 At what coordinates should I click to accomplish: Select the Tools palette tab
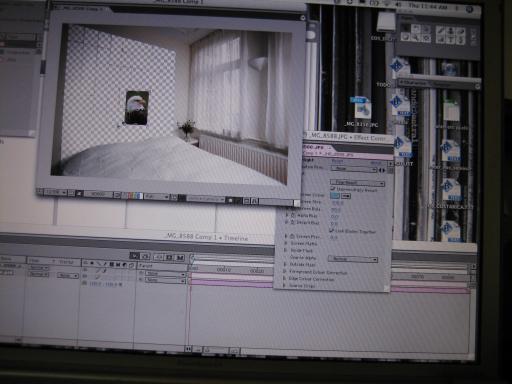407,19
